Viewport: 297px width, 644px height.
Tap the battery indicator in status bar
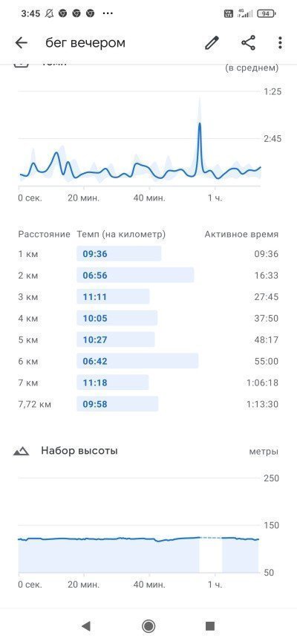tap(267, 13)
